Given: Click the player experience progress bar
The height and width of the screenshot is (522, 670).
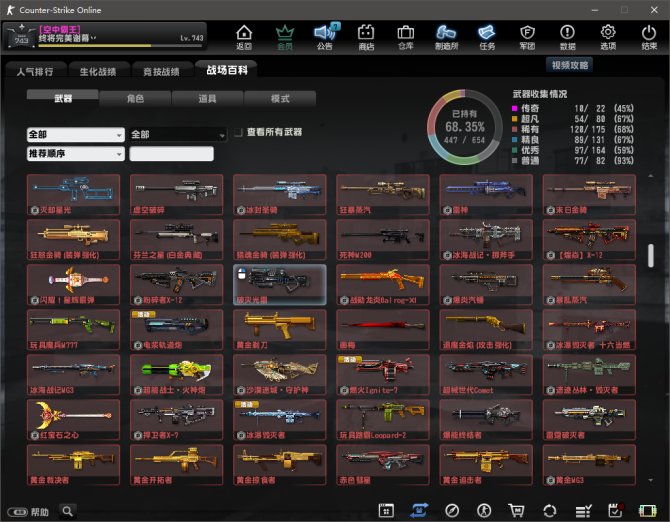Looking at the screenshot, I should [121, 45].
